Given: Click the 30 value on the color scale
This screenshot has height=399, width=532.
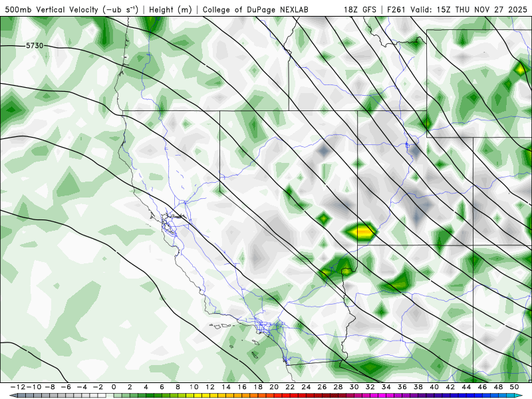Looking at the screenshot, I should click(x=354, y=387).
